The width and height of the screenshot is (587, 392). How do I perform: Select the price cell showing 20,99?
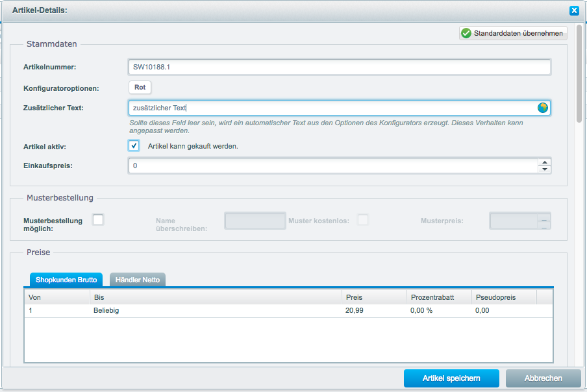coord(355,311)
